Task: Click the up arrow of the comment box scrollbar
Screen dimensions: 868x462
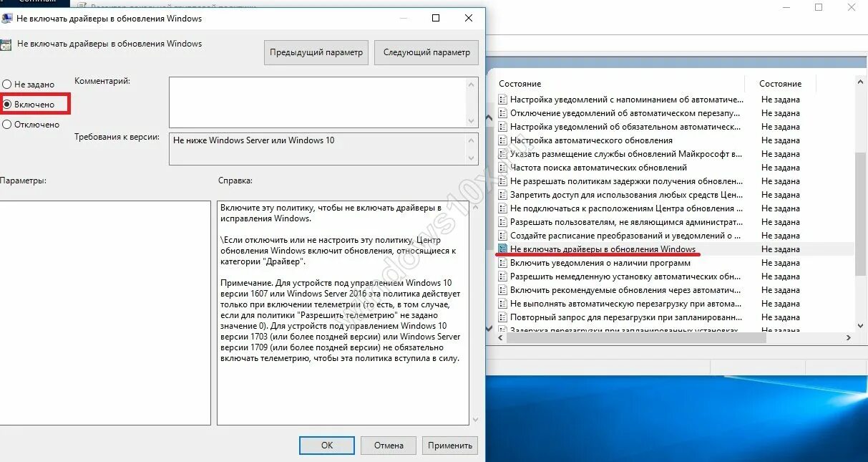Action: (x=472, y=84)
